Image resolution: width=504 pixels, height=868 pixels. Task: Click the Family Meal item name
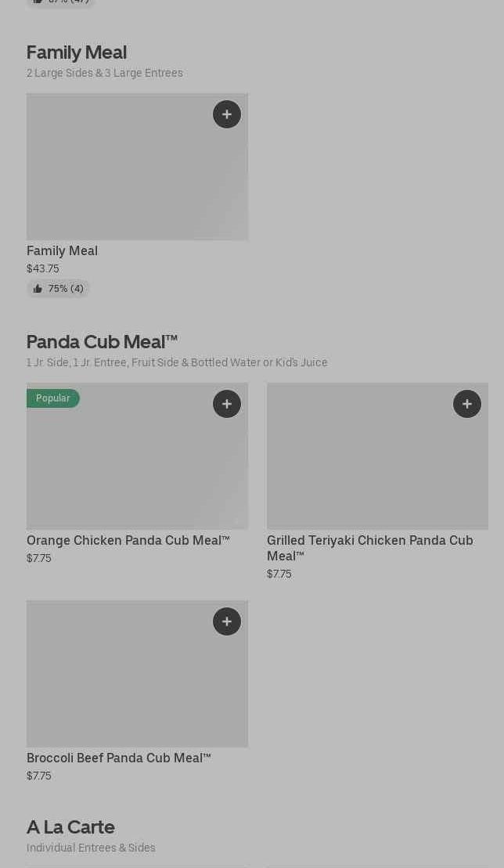tap(62, 251)
